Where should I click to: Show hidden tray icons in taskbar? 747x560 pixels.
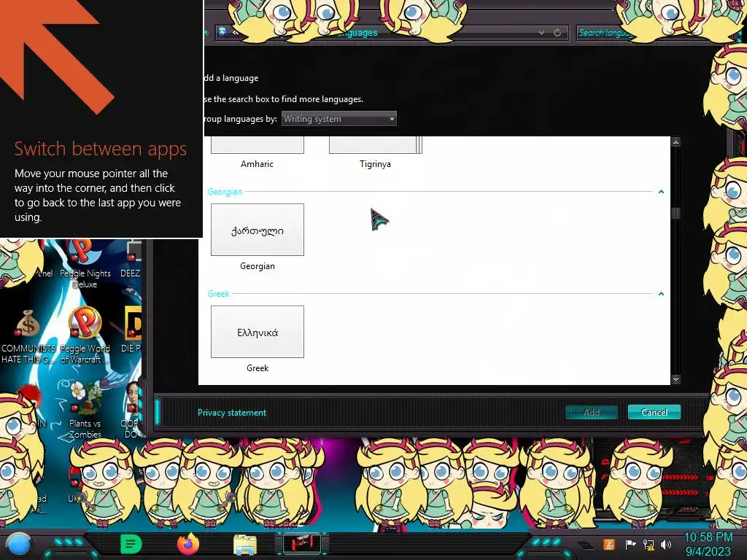click(587, 545)
